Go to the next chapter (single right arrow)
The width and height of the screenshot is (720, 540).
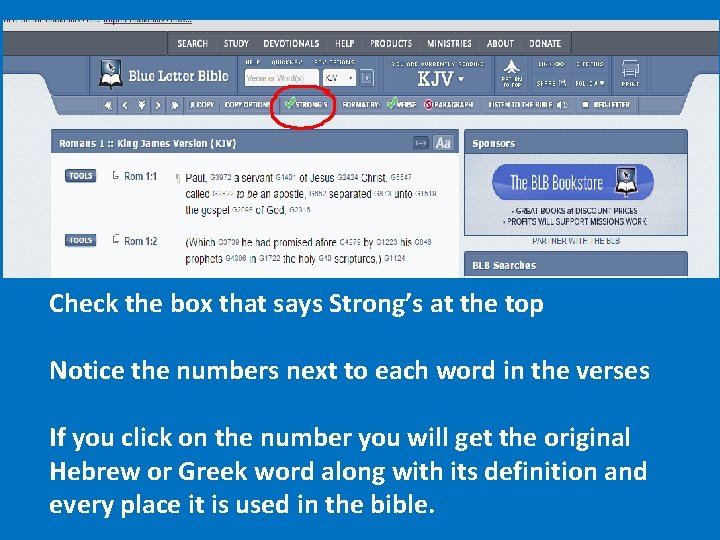(158, 105)
